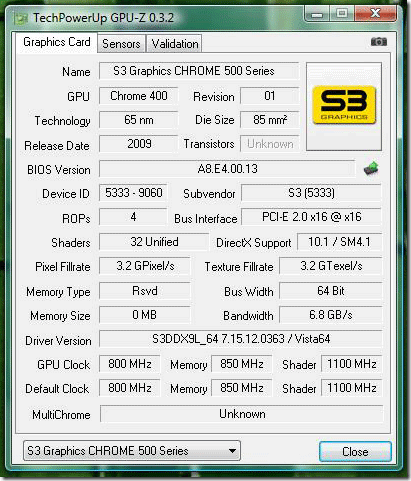Screen dimensions: 411x481
Task: Click GPU Clock row Shader 1100 MHz
Action: (352, 364)
